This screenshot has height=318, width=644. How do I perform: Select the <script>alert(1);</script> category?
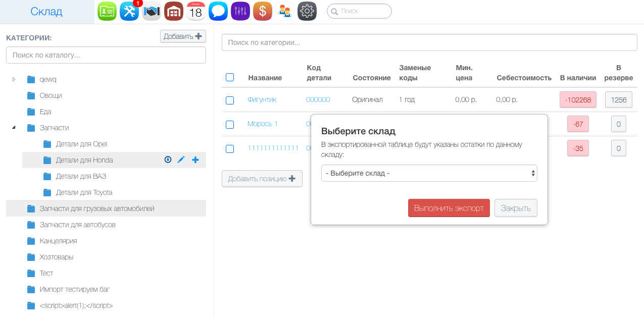click(76, 305)
